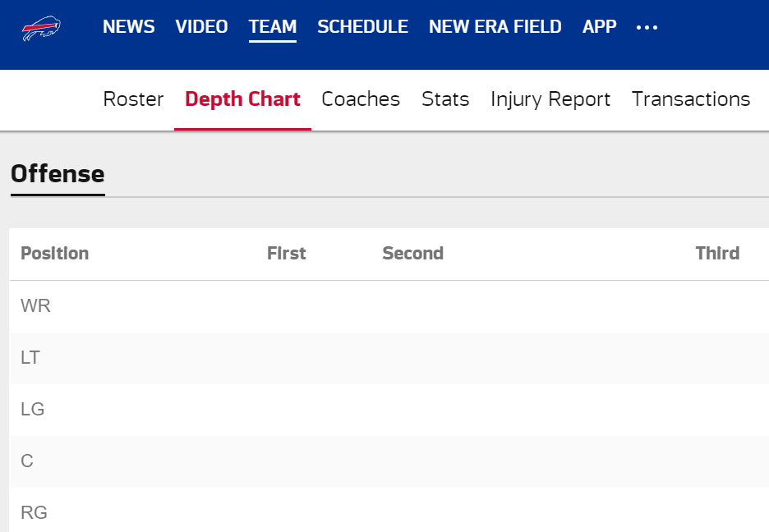Visit the NEW ERA FIELD page
The width and height of the screenshot is (769, 532).
point(495,26)
